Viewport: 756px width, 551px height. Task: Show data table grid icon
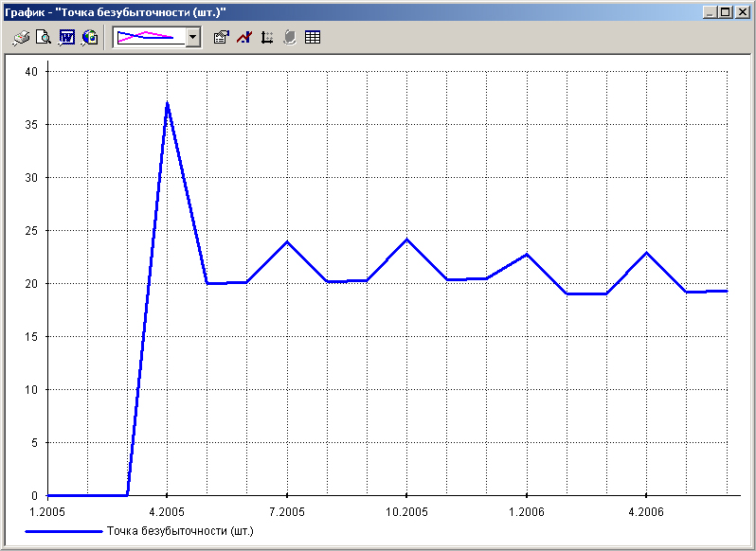pyautogui.click(x=313, y=38)
